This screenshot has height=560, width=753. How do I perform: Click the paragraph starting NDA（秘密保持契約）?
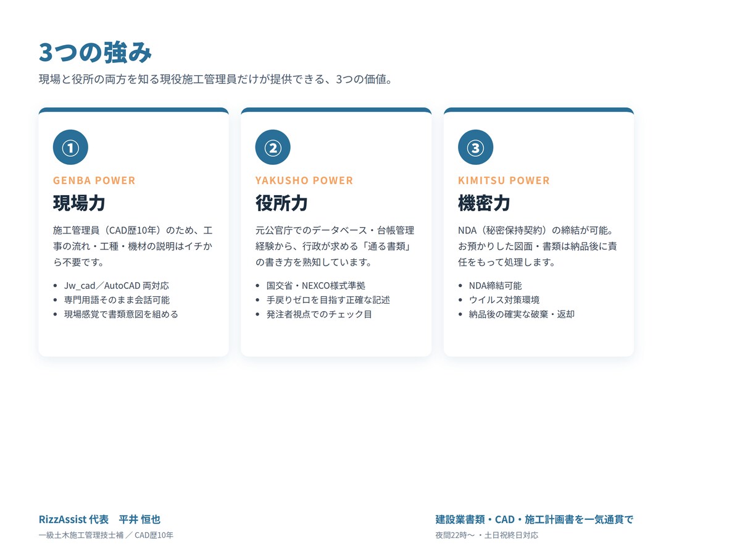click(538, 246)
